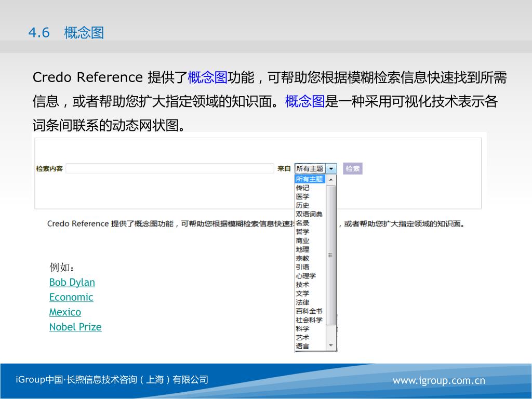Select 传记 in the subject list
The image size is (532, 399).
click(302, 188)
